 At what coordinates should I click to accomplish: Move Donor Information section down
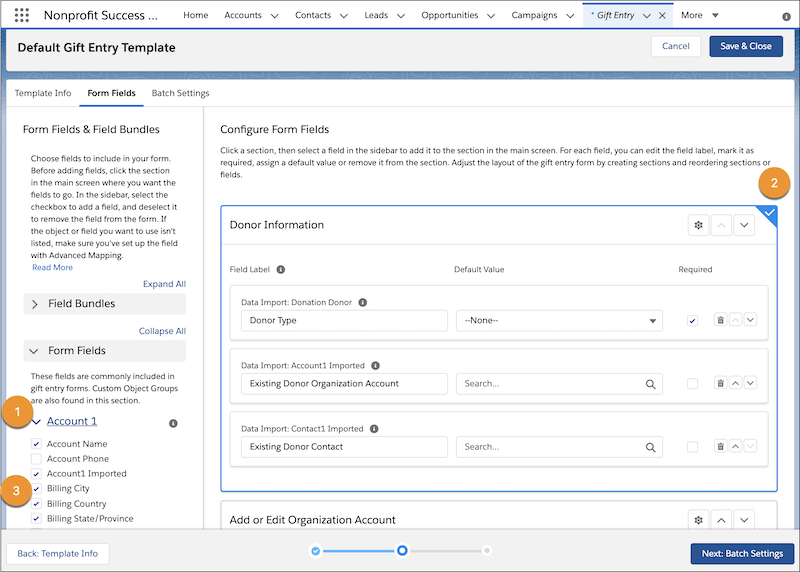[x=744, y=225]
